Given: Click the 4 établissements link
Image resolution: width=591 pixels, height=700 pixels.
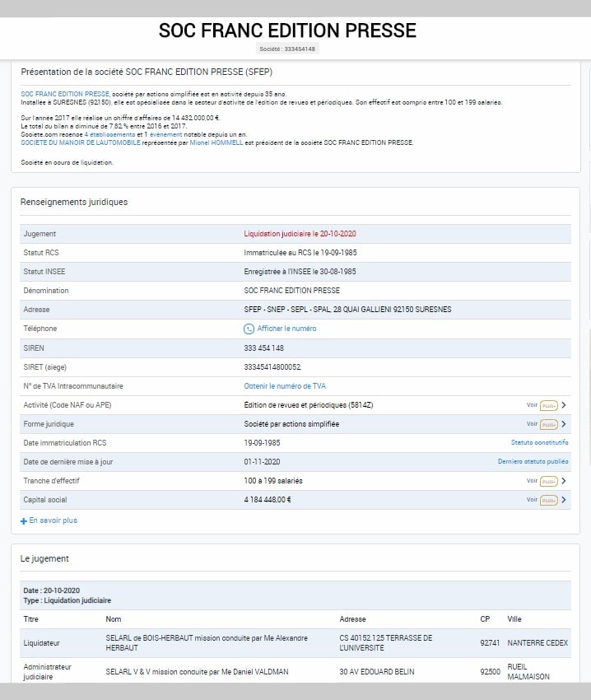Looking at the screenshot, I should click(x=110, y=134).
